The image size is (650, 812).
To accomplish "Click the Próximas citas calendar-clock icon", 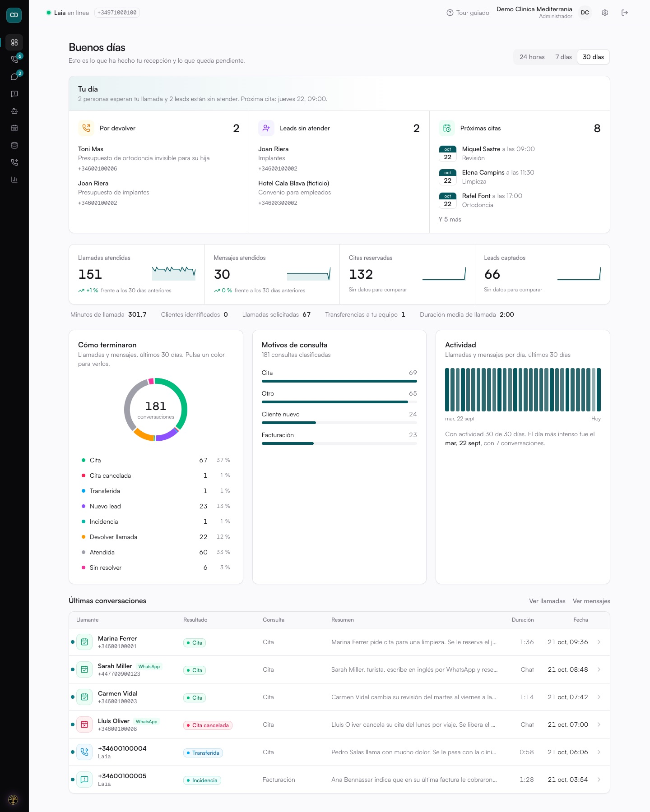I will point(447,128).
